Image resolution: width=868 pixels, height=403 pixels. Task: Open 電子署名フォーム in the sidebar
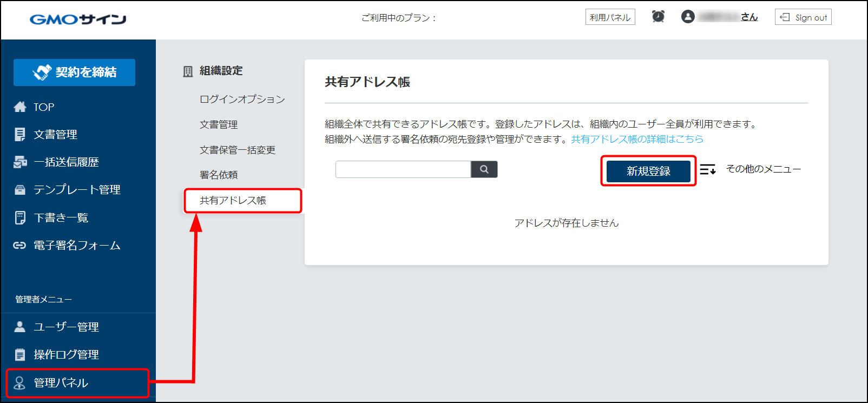(x=77, y=246)
